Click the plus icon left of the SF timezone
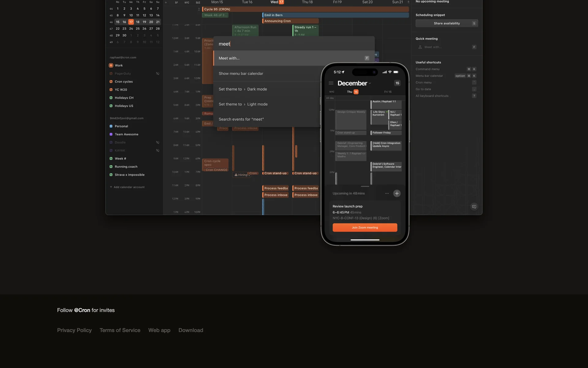 tap(166, 2)
